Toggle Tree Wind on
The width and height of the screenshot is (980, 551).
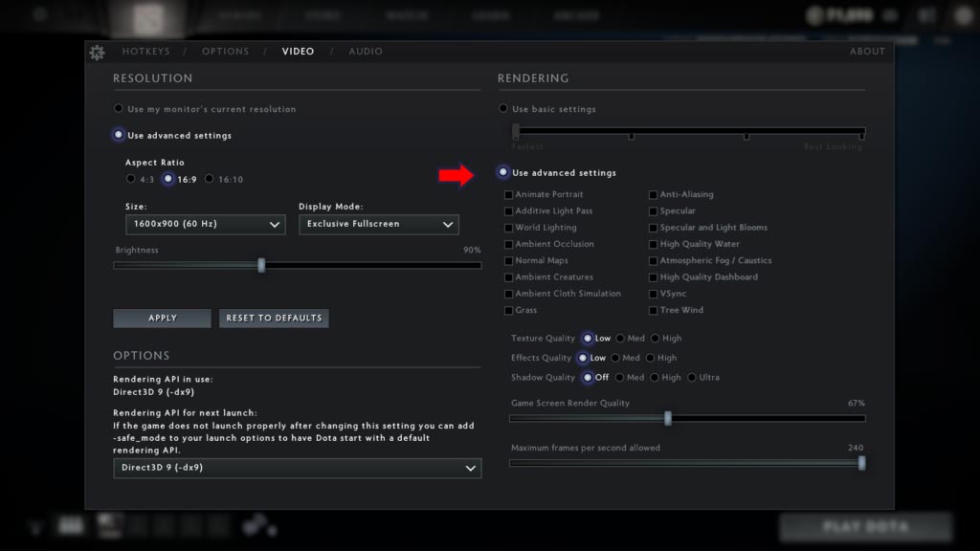tap(652, 310)
